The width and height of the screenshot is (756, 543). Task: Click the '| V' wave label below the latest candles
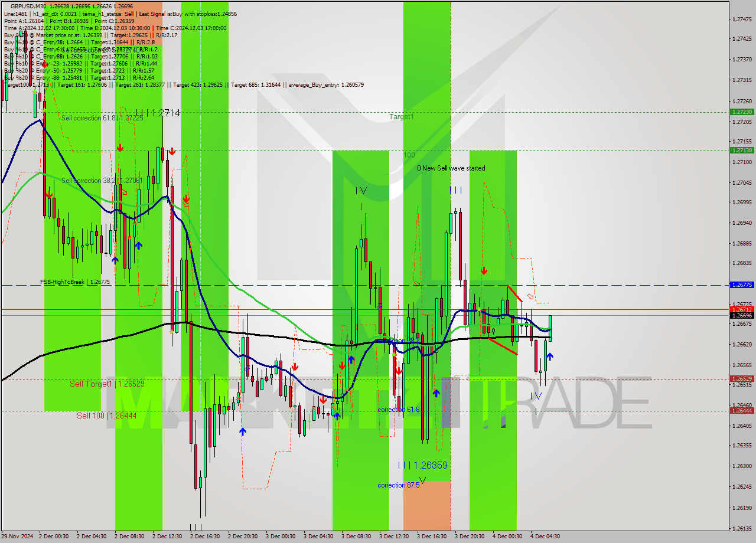(x=535, y=395)
